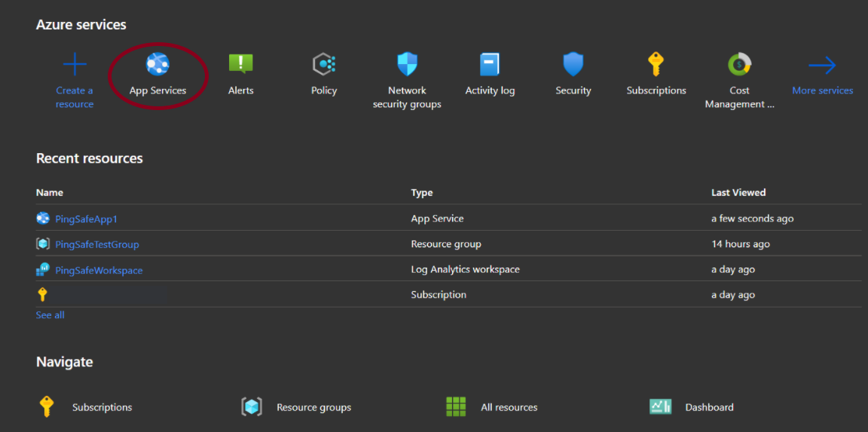Open PingSafeTestGroup resource group link
Image resolution: width=868 pixels, height=432 pixels.
(x=96, y=244)
